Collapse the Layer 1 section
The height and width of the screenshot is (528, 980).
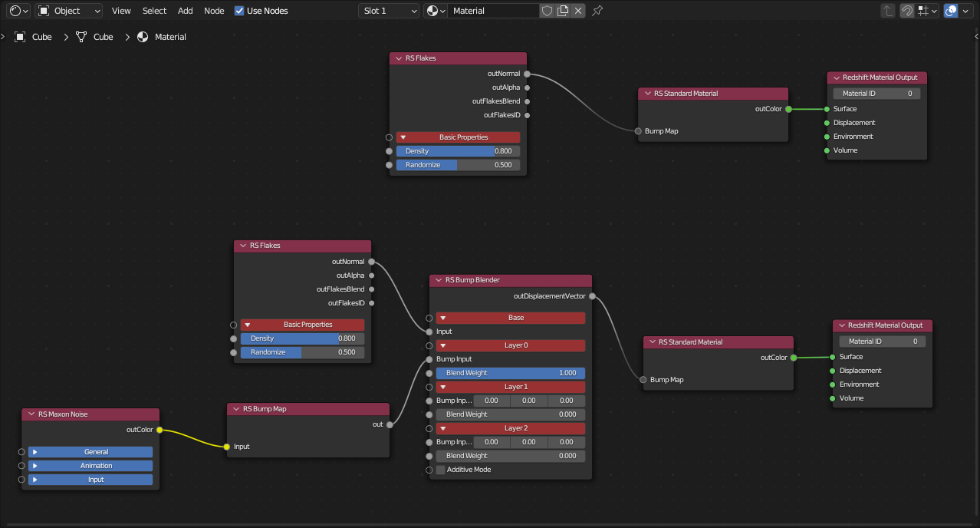511,387
